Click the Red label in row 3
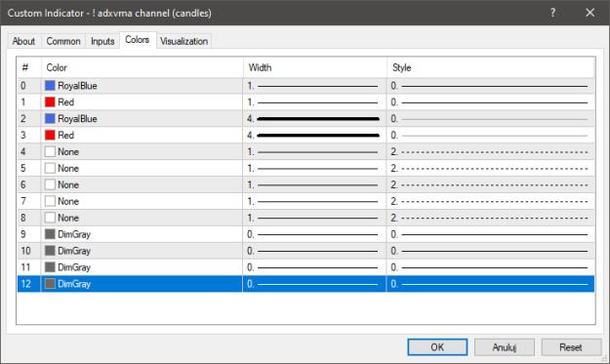 point(65,136)
